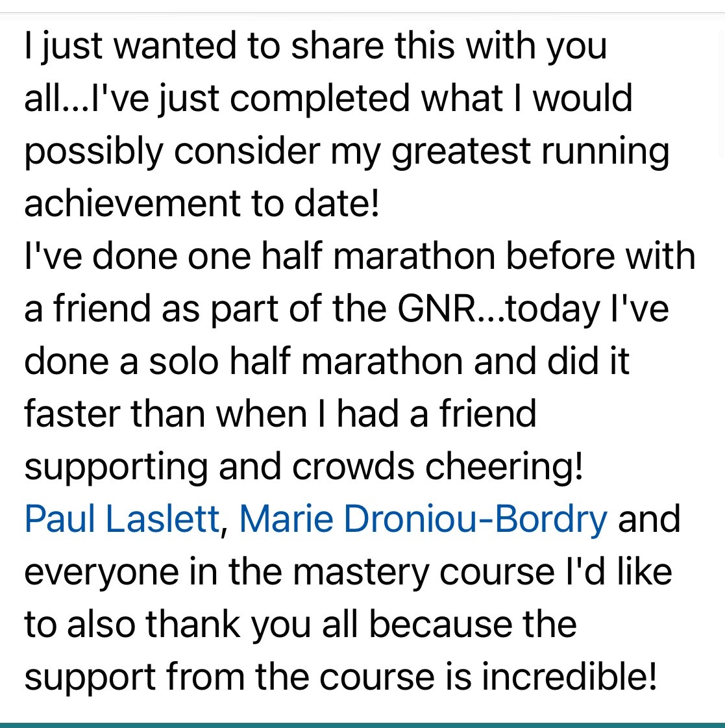725x728 pixels.
Task: Tap the phrase "support from the"
Action: pyautogui.click(x=167, y=677)
